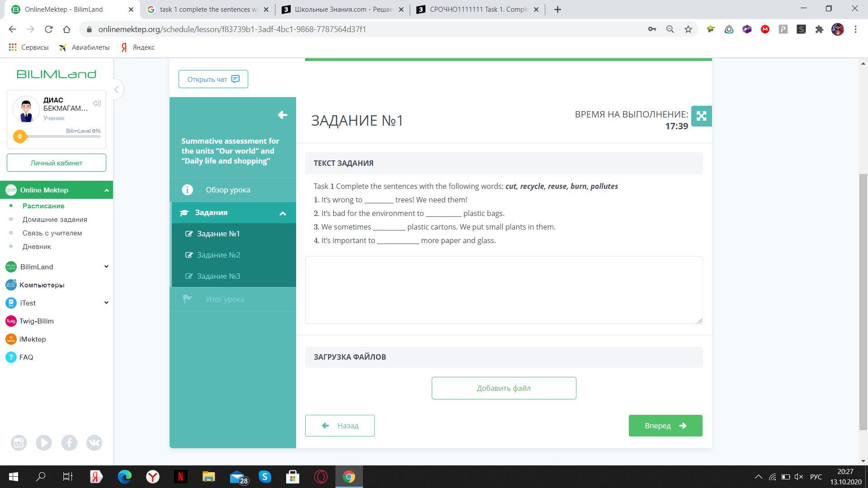The width and height of the screenshot is (868, 488).
Task: Click the Facebook social icon
Action: pyautogui.click(x=69, y=443)
